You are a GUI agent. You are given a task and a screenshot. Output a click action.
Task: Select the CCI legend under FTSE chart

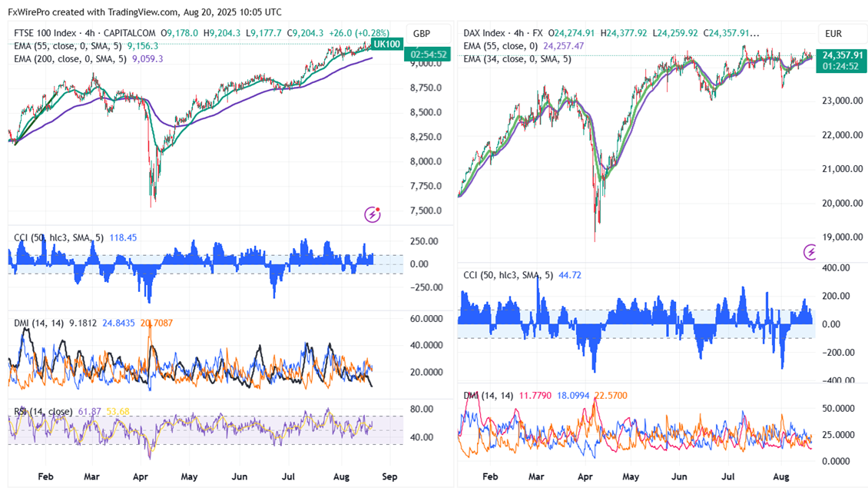click(x=54, y=238)
